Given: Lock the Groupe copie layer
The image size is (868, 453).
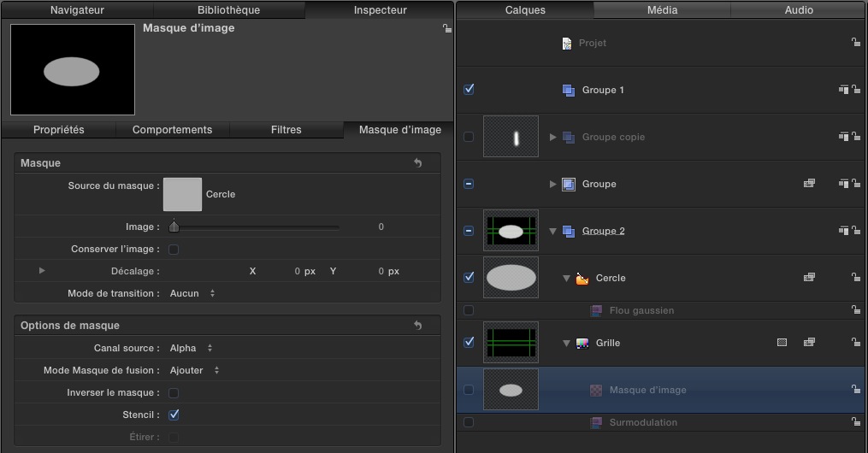Looking at the screenshot, I should [856, 136].
